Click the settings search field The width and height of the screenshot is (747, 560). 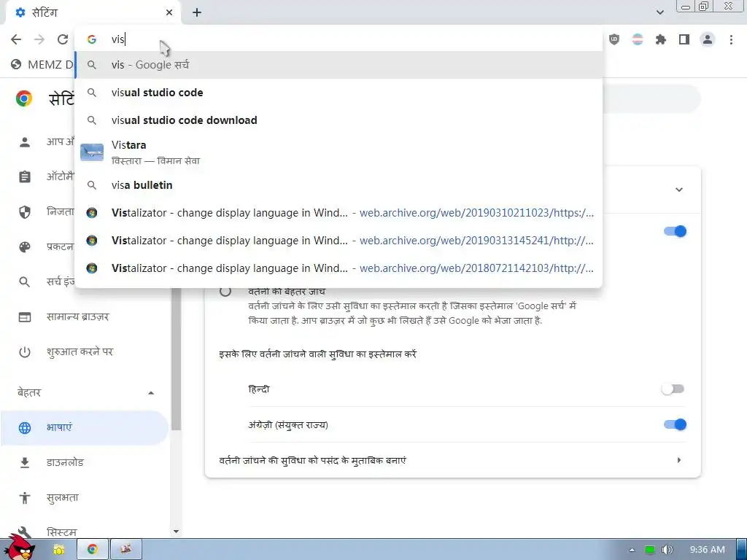click(650, 98)
